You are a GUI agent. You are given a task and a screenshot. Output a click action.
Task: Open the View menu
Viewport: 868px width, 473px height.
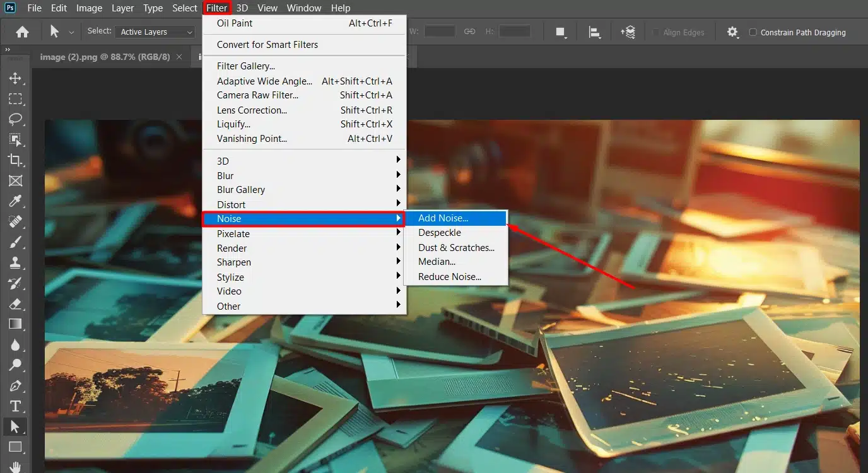pos(267,8)
